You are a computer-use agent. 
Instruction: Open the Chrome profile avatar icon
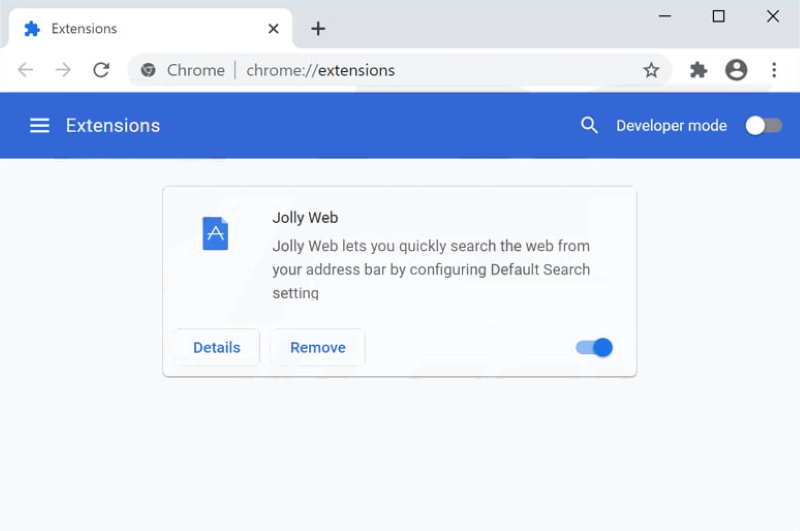click(x=736, y=70)
